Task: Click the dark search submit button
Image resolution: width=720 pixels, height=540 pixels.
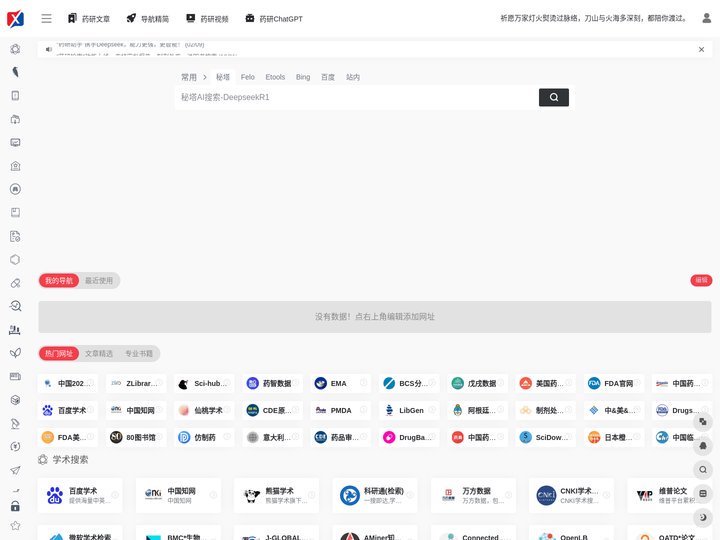Action: 553,97
